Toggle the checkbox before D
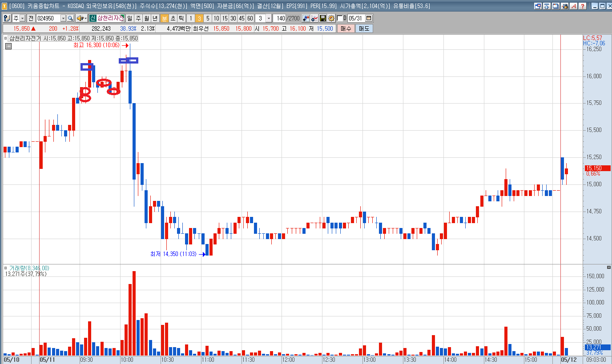 (340, 18)
